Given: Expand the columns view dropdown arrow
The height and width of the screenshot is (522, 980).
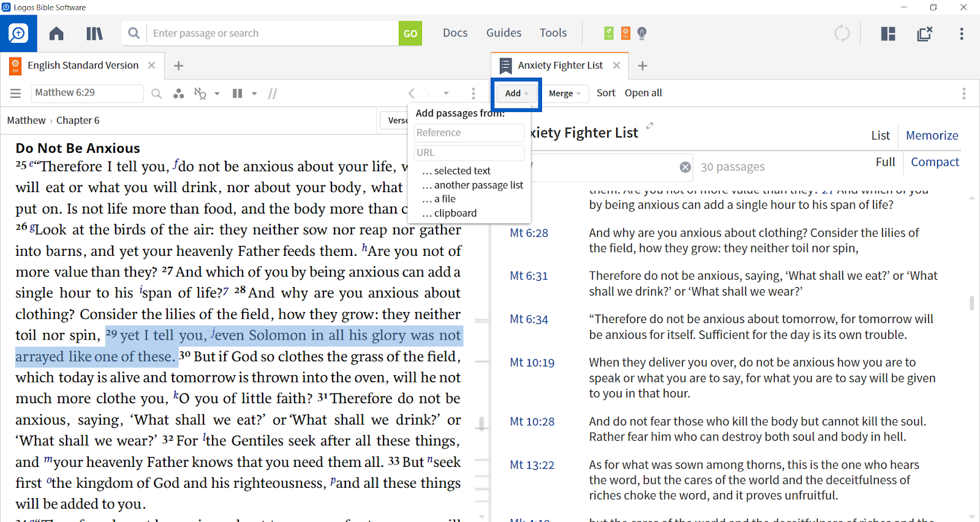Looking at the screenshot, I should coord(254,94).
